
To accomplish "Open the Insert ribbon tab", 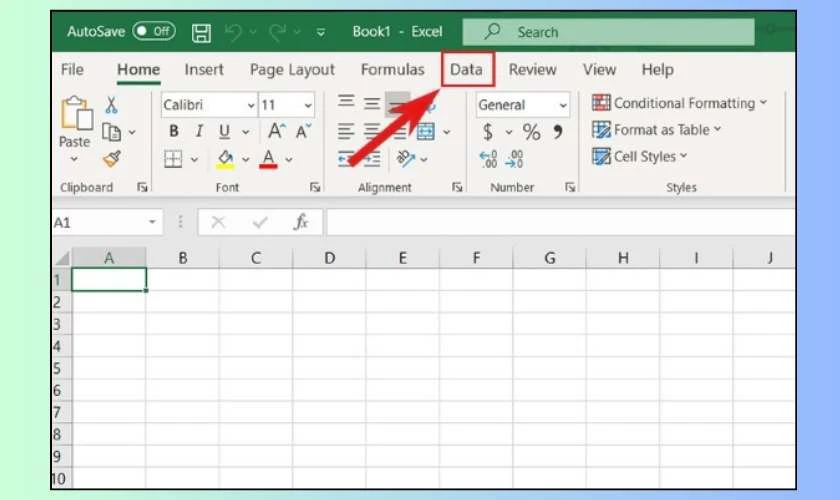I will [204, 70].
